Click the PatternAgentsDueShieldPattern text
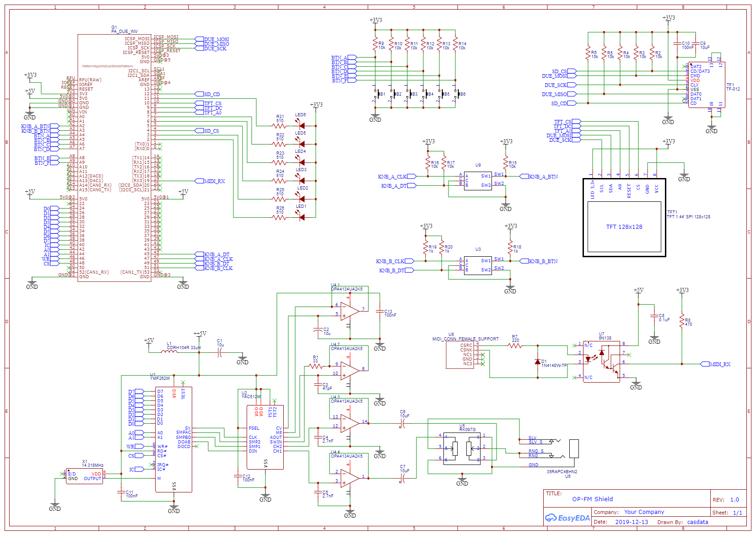Image resolution: width=756 pixels, height=535 pixels. click(x=108, y=66)
